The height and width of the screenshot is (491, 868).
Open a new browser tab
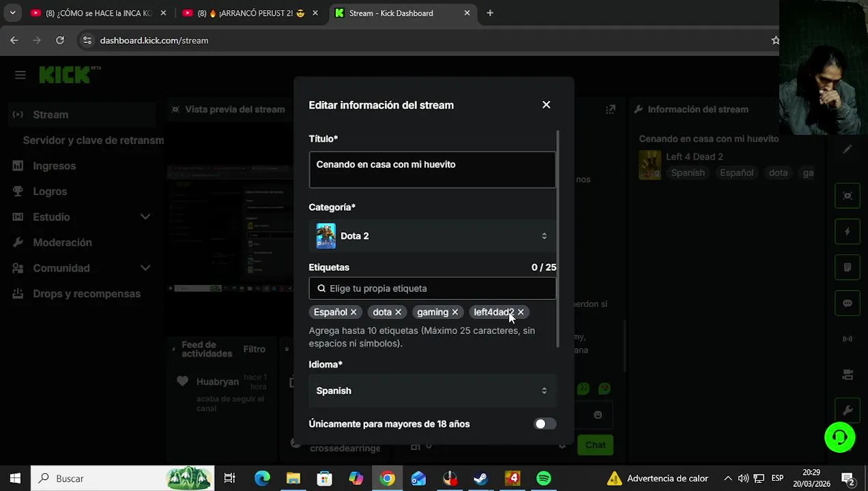click(490, 13)
